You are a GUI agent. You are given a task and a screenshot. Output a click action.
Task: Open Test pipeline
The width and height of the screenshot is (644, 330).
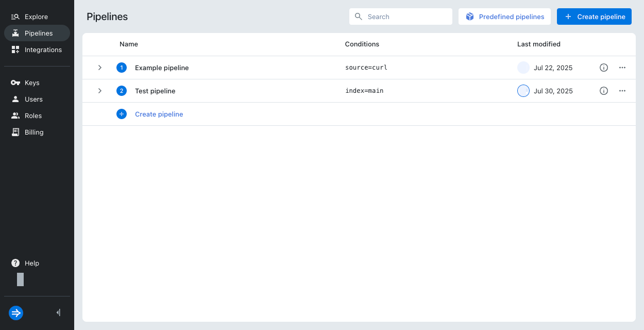coord(155,91)
